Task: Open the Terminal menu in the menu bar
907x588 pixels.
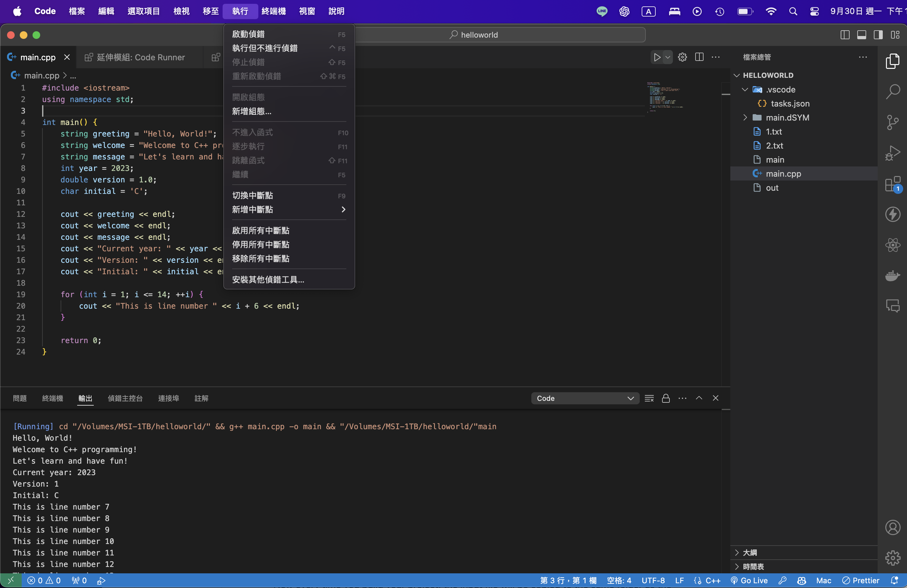Action: tap(274, 11)
